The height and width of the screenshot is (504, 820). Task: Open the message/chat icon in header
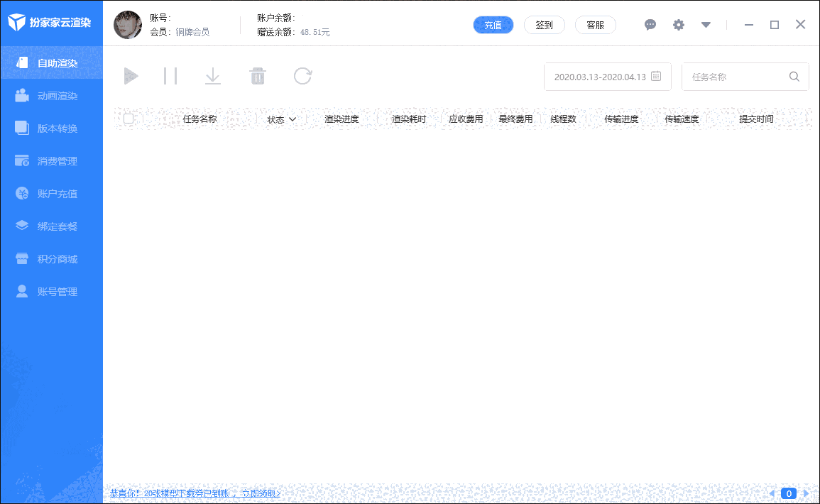click(x=650, y=24)
